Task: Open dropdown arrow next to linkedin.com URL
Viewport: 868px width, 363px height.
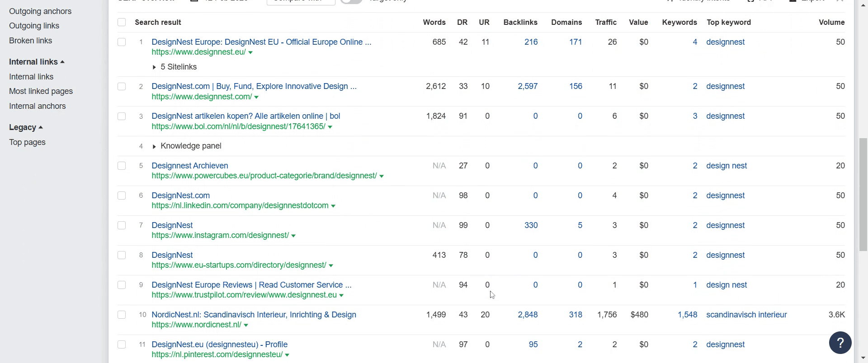Action: (x=333, y=206)
